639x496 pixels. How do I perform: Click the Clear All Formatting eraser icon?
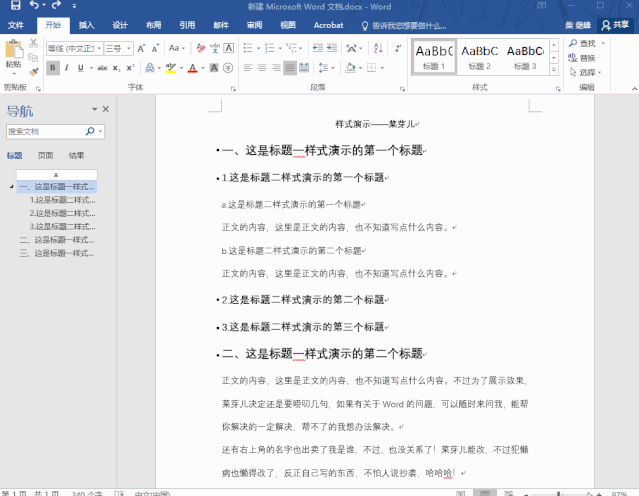(x=203, y=48)
